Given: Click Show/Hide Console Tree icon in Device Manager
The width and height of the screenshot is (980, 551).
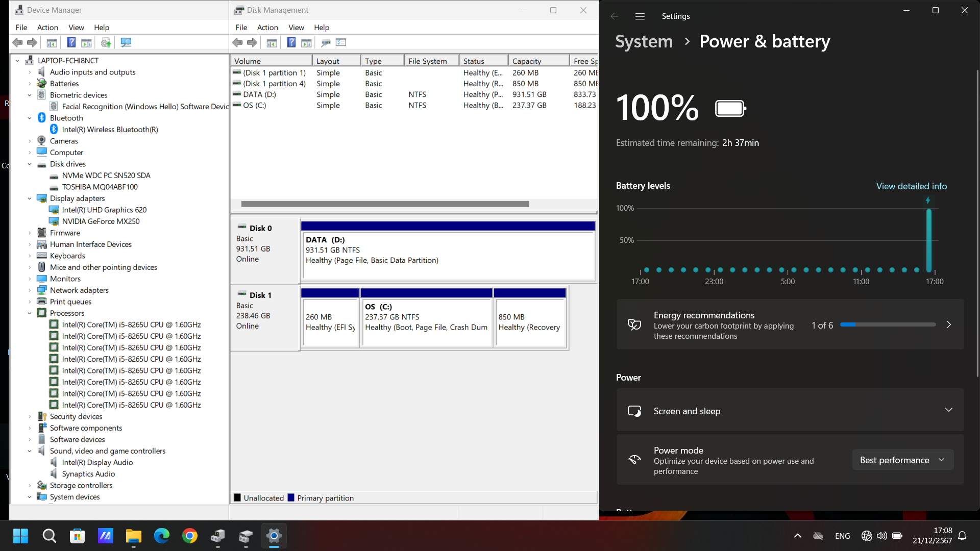Looking at the screenshot, I should click(x=52, y=43).
